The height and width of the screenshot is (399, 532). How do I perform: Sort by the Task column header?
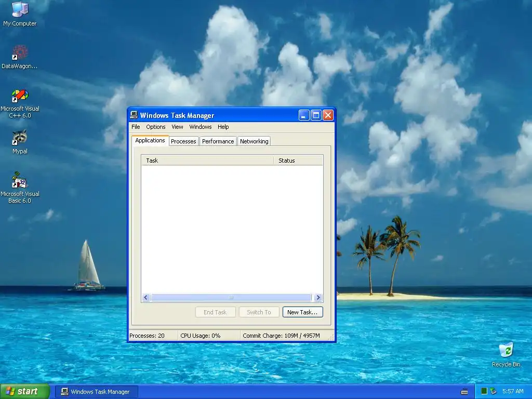[207, 161]
